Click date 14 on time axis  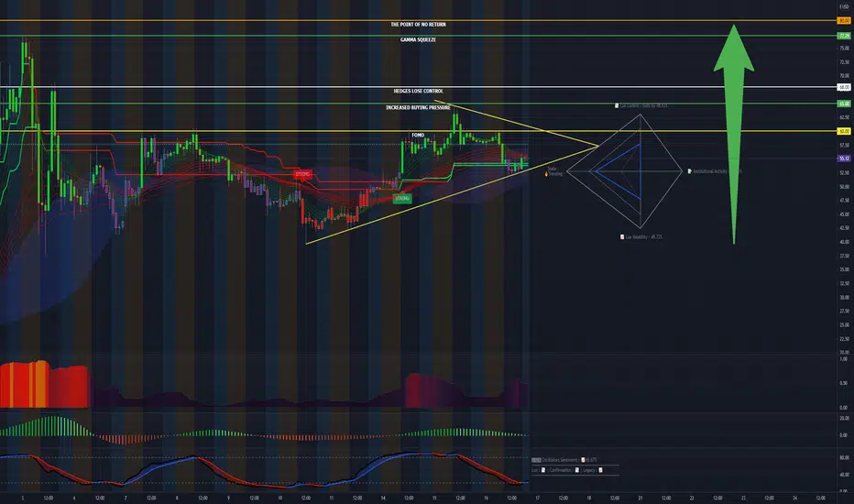pos(383,498)
